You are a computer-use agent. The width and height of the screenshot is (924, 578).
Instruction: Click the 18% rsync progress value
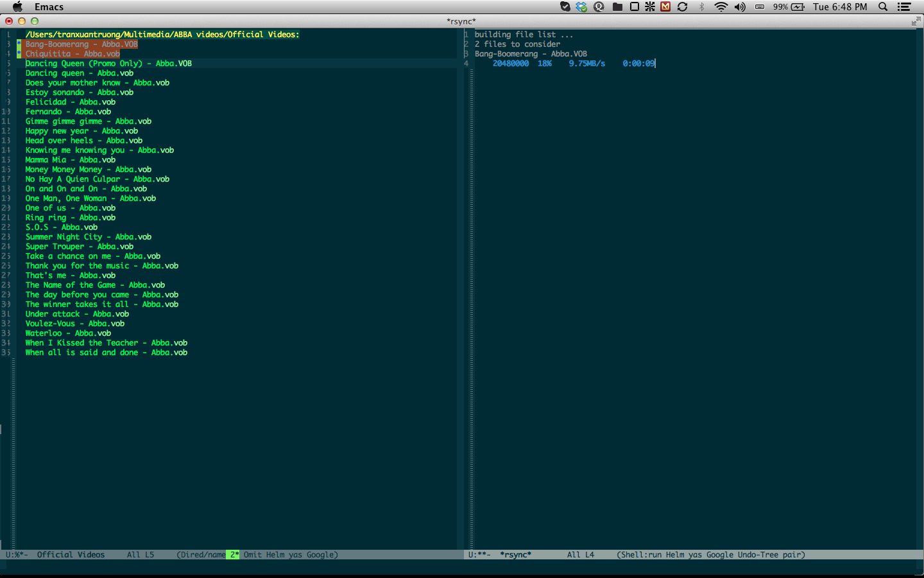(x=545, y=64)
